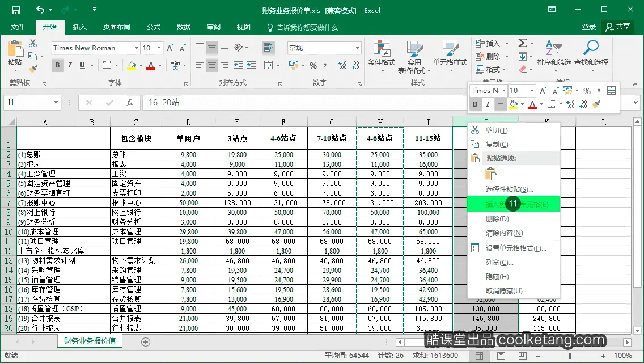Click the Percent Style button in ribbon

coord(313,65)
